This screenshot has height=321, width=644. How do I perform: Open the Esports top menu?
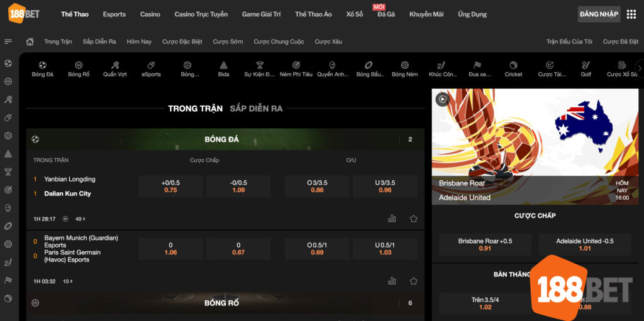114,14
